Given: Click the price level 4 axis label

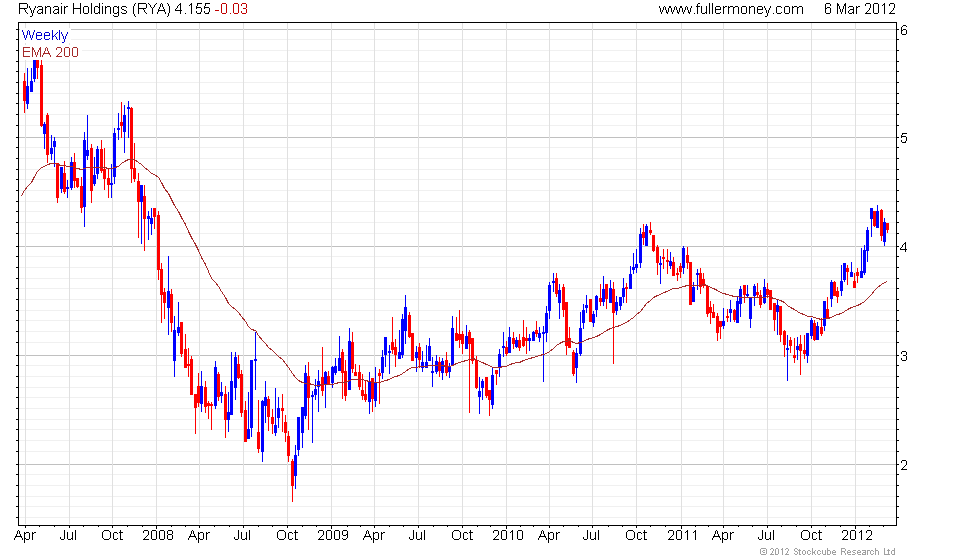Looking at the screenshot, I should [x=903, y=247].
